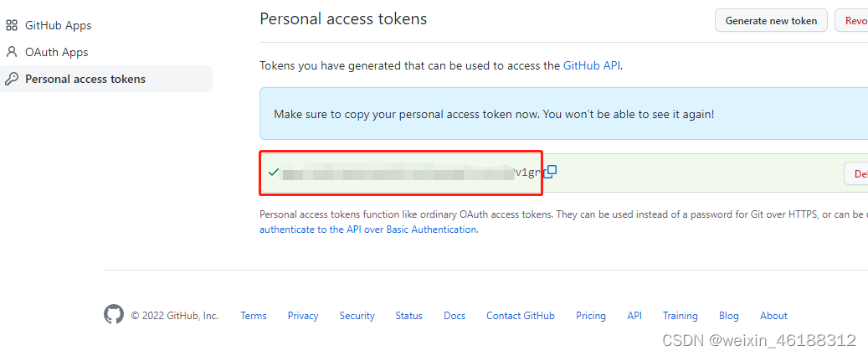Click the Personal access tokens key icon
The width and height of the screenshot is (868, 356).
point(12,80)
